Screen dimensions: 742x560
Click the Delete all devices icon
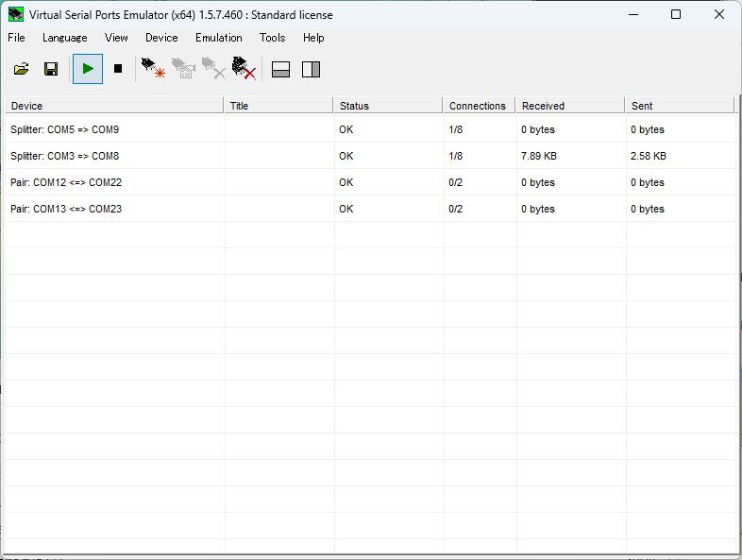[245, 69]
